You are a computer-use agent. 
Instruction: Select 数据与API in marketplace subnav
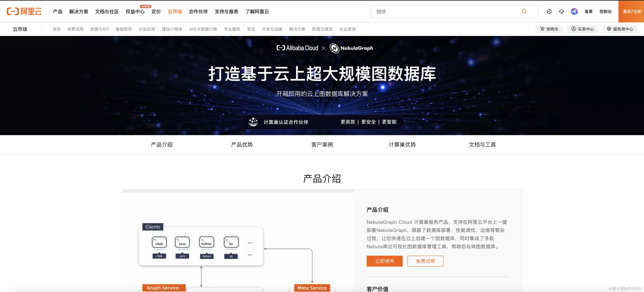[x=99, y=29]
